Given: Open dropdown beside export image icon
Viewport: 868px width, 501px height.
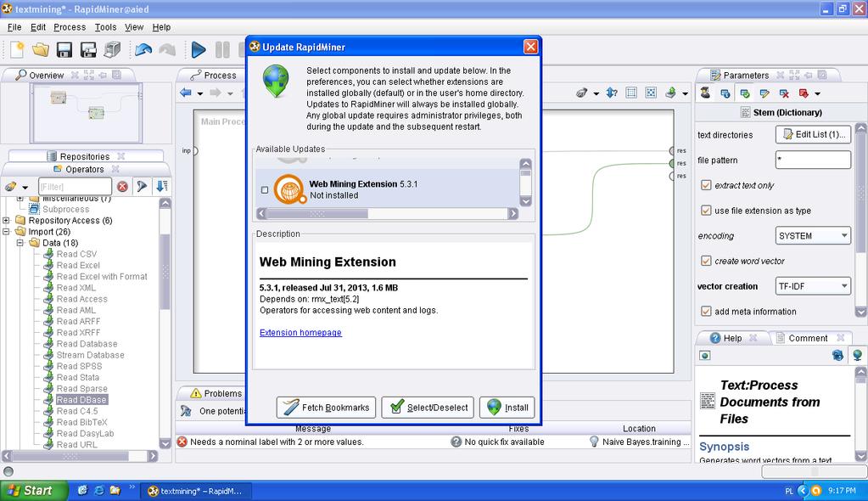Looking at the screenshot, I should [685, 93].
